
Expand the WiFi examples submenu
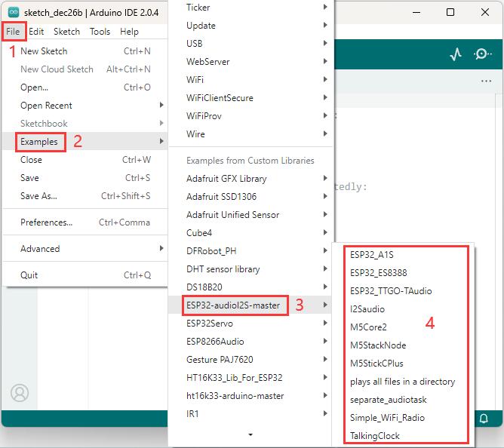pos(250,79)
